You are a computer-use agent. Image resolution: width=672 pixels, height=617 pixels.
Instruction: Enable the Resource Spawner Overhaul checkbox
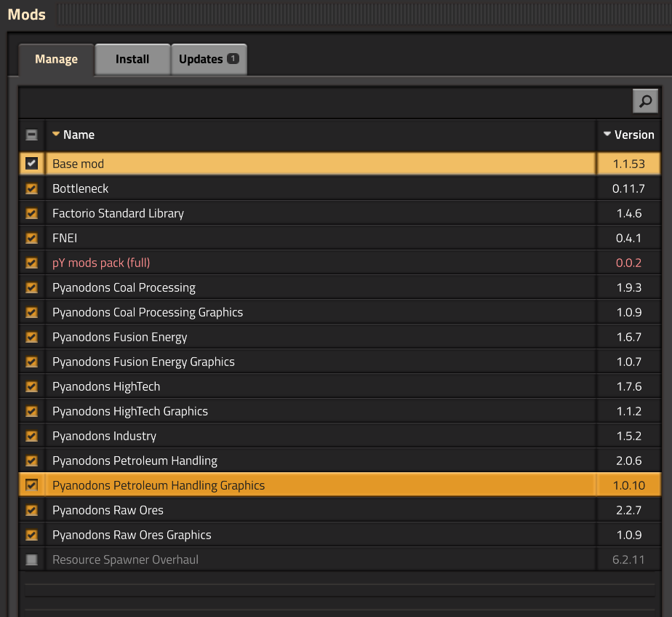32,560
